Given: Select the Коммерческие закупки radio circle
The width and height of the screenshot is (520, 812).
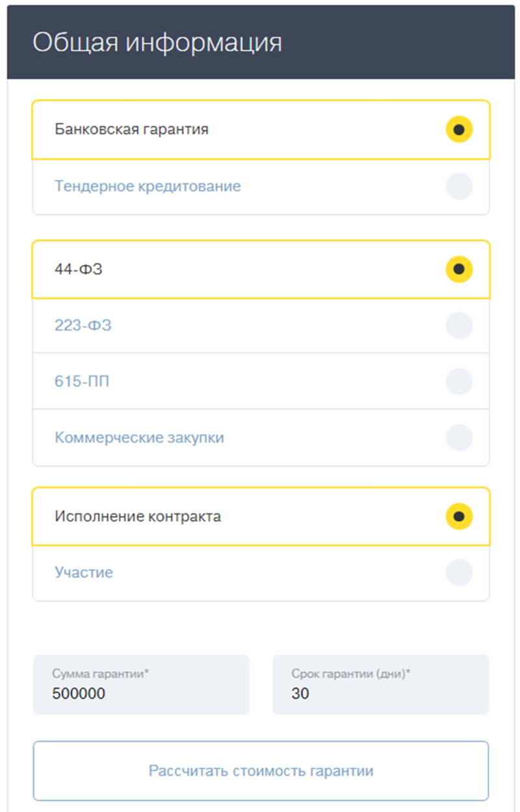Looking at the screenshot, I should click(x=459, y=437).
